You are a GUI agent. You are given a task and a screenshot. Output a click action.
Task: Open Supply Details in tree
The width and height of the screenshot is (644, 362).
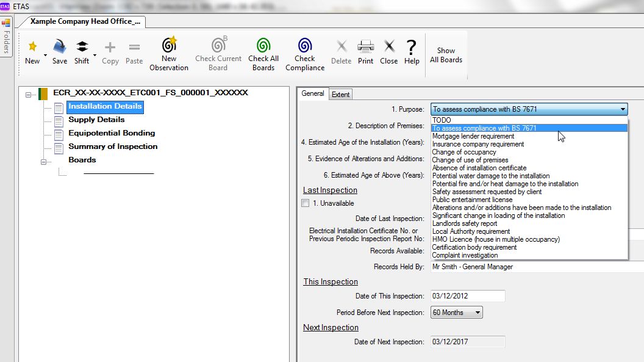click(x=96, y=120)
